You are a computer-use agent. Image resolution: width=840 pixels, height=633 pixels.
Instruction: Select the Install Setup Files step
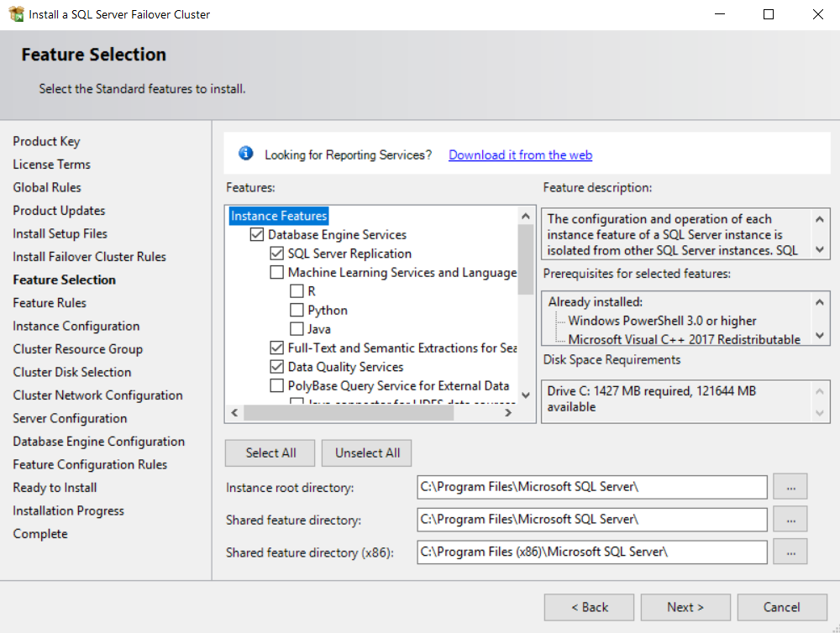[x=60, y=233]
